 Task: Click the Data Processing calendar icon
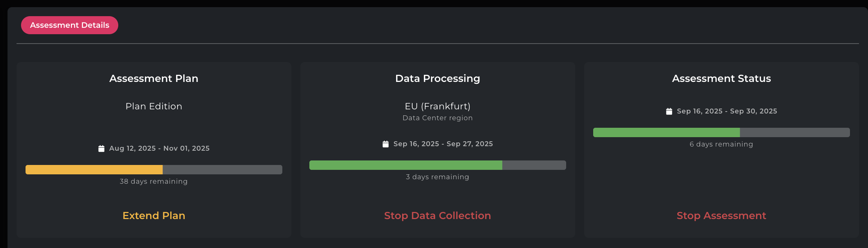click(386, 144)
